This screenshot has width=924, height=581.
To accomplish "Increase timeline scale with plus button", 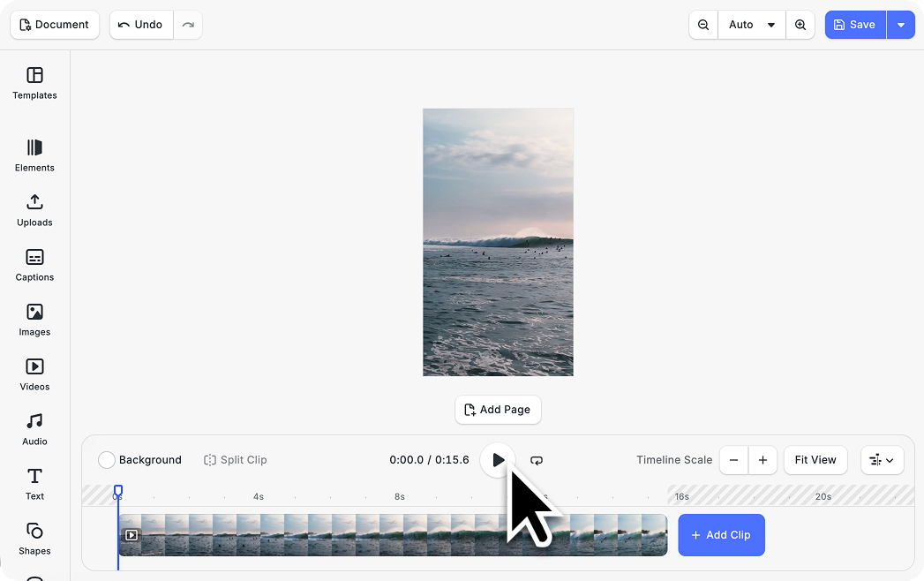I will (x=762, y=460).
